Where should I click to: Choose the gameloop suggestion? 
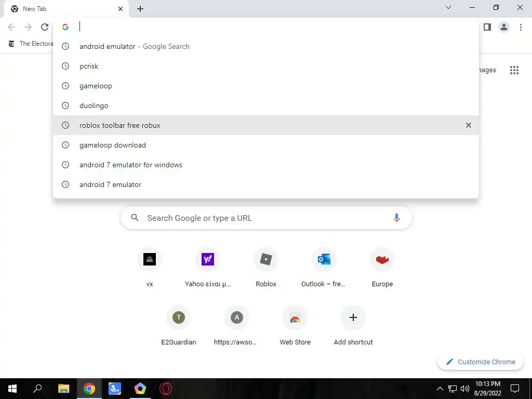point(266,86)
